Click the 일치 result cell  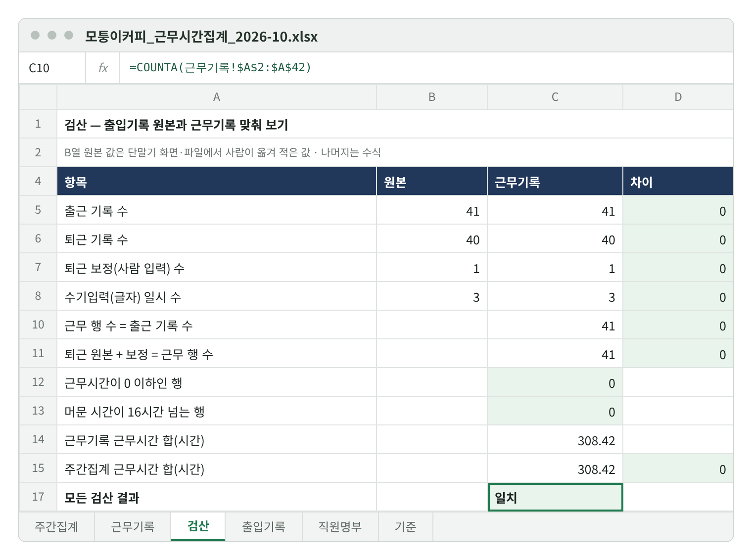point(555,497)
